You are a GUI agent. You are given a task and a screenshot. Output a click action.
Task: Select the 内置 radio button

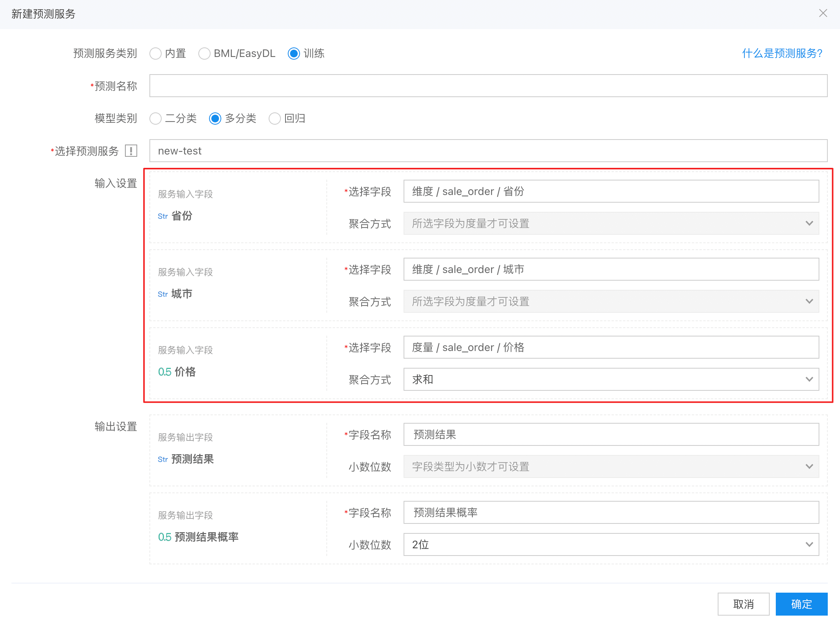coord(156,54)
